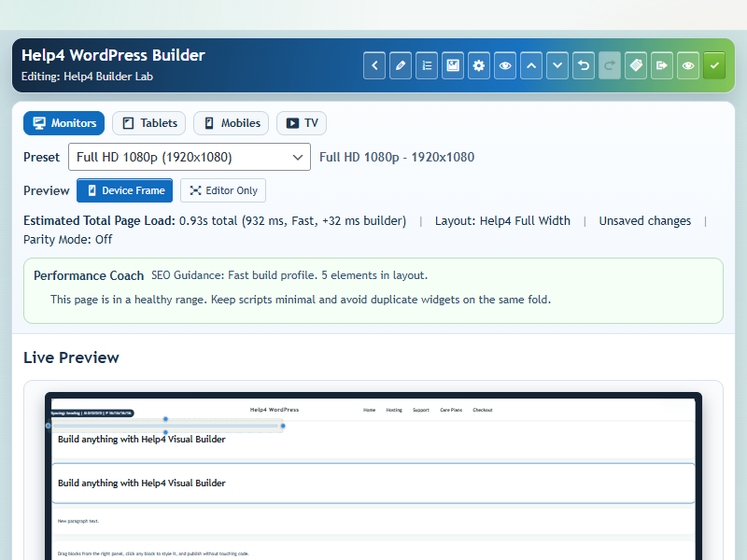Click the 'Performance Coach' heading
747x560 pixels.
(x=89, y=275)
